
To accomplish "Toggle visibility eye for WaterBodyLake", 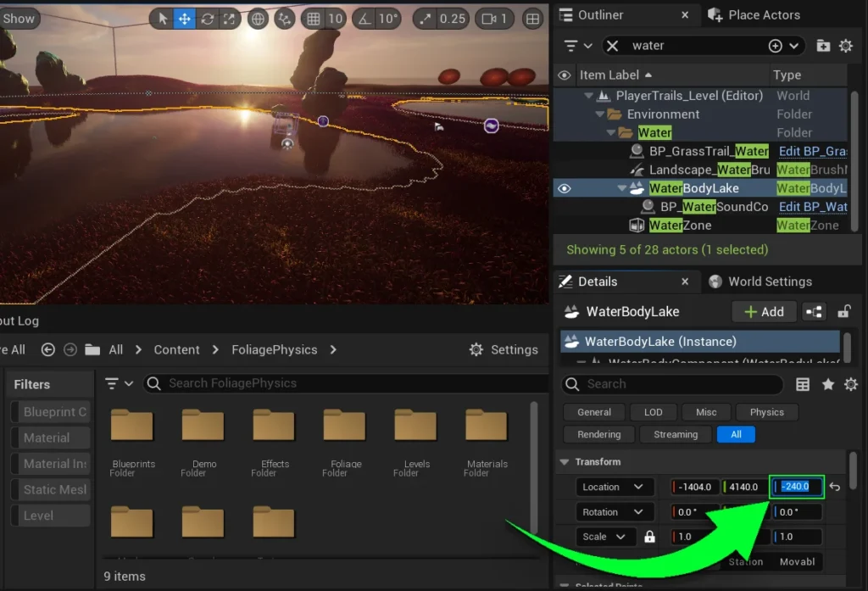I will [x=565, y=188].
